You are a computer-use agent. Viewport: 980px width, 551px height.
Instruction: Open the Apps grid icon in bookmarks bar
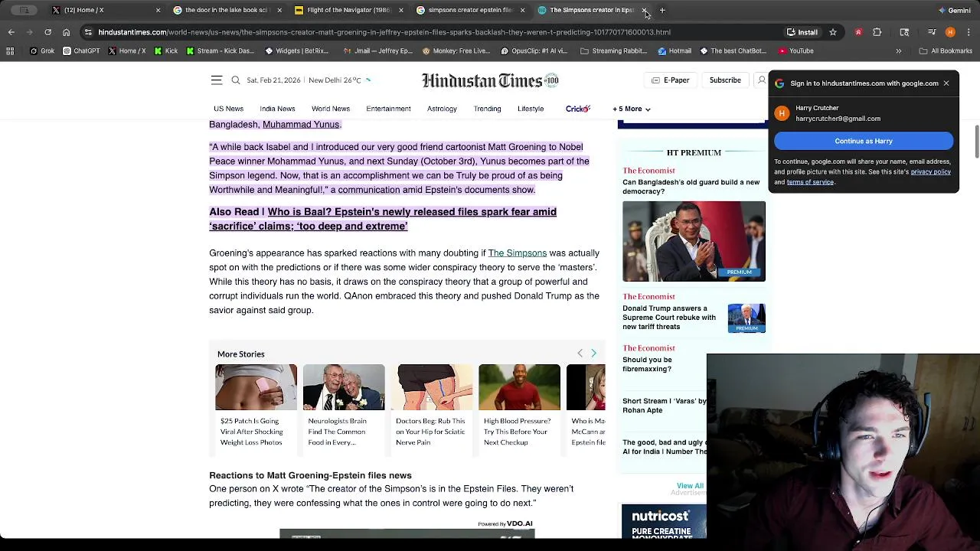[x=10, y=51]
